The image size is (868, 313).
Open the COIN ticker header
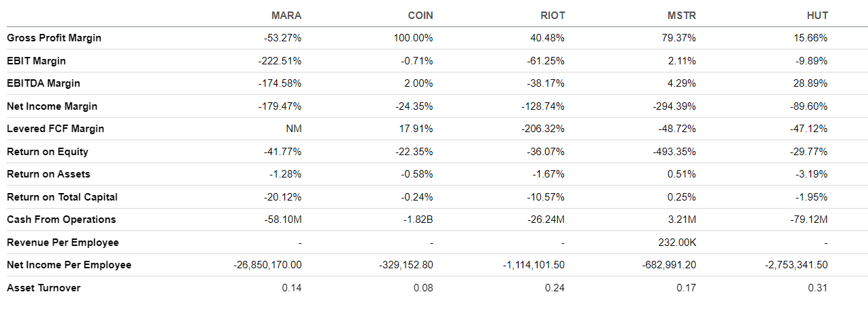(420, 16)
